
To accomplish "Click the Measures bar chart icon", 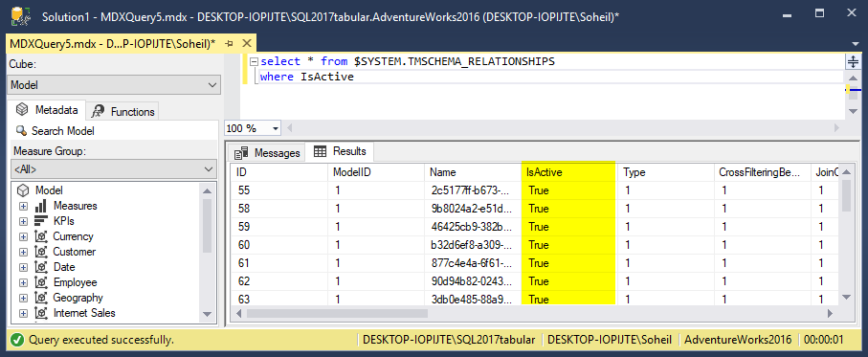I will [40, 206].
